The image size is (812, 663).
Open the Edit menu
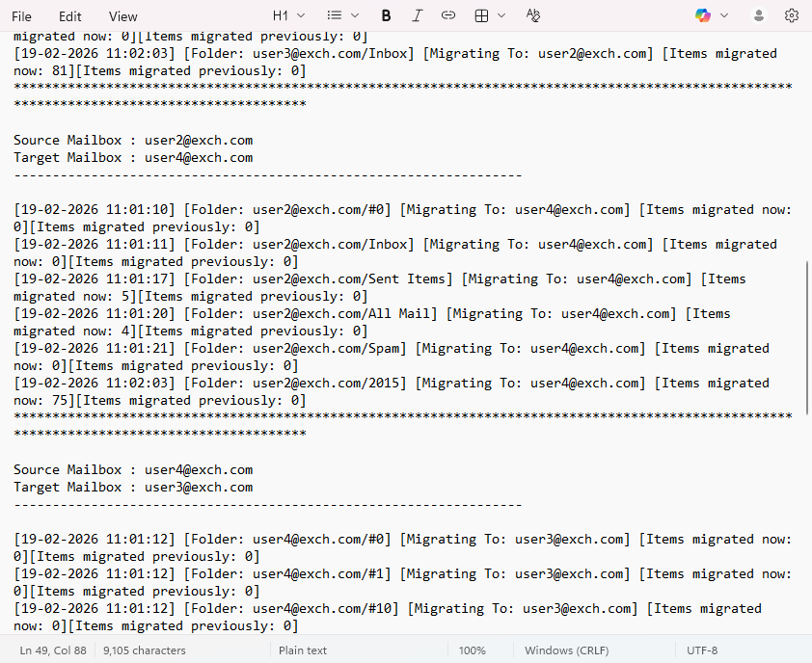tap(69, 16)
